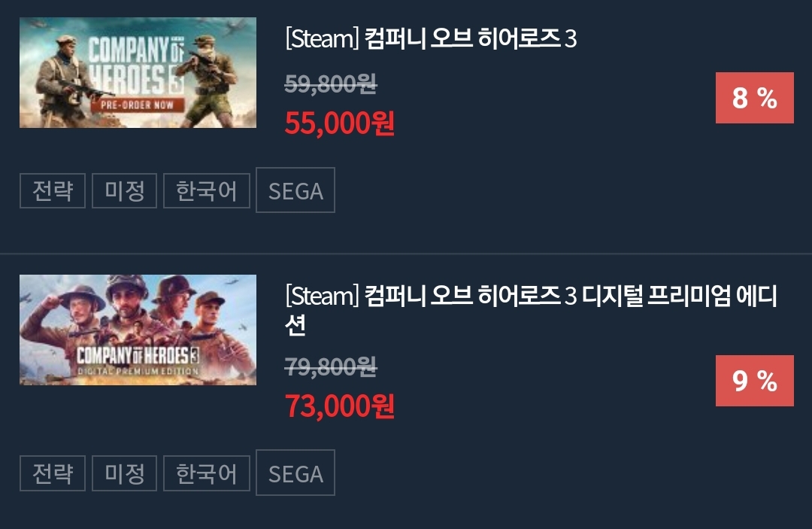812x529 pixels.
Task: Select the 전략 tag under the Premium Edition
Action: (53, 473)
